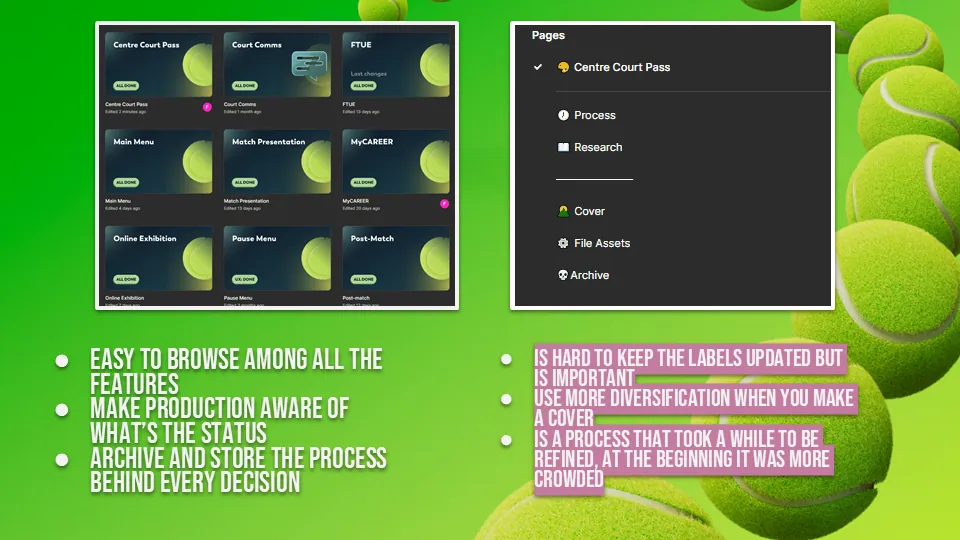The width and height of the screenshot is (960, 540).
Task: Open the Centre Court Pass file thumbnail
Action: (159, 65)
